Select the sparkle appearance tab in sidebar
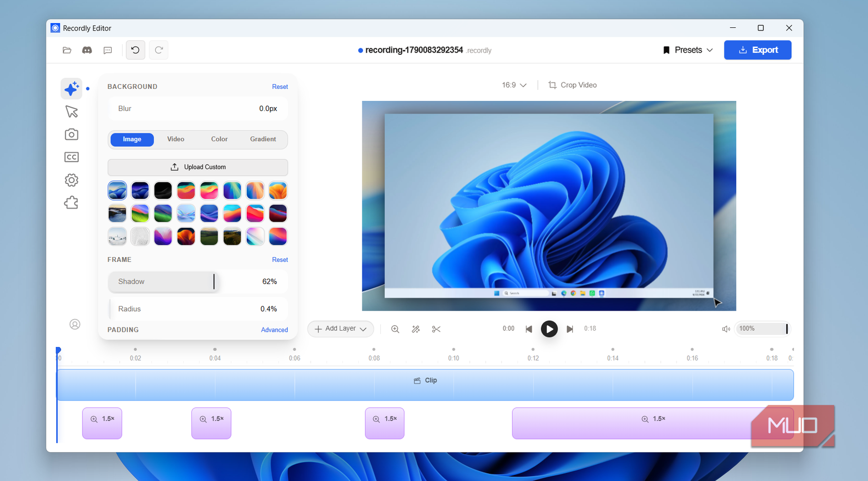This screenshot has height=481, width=868. point(72,89)
